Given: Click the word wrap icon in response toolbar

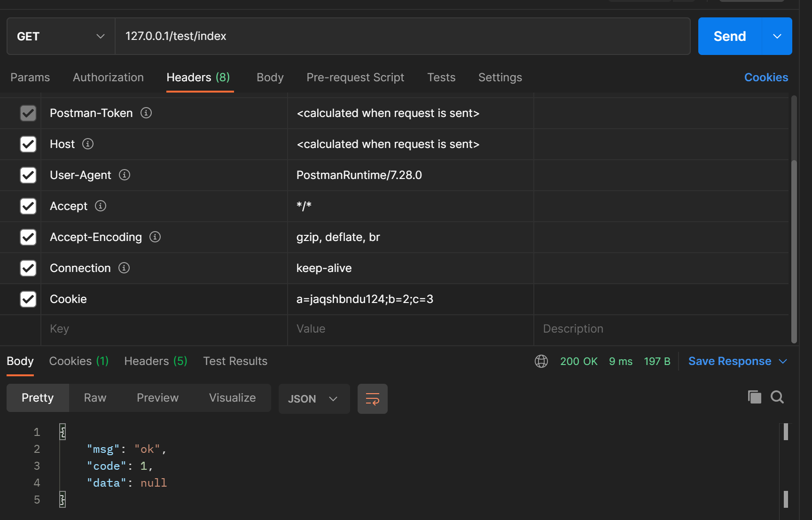Looking at the screenshot, I should (x=372, y=399).
